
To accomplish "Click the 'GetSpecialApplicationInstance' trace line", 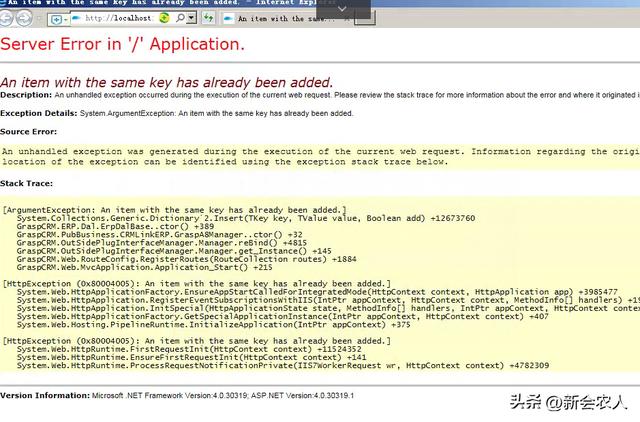I will point(282,316).
